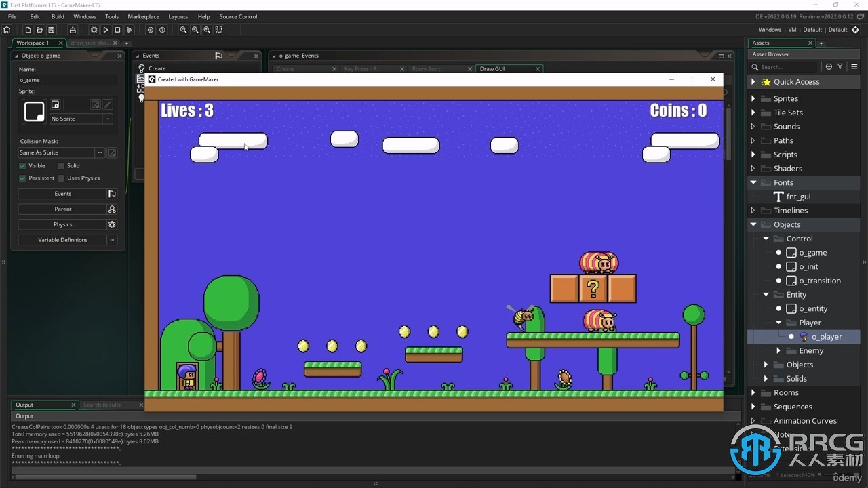This screenshot has height=488, width=868.
Task: Expand the Enemy folder
Action: [778, 350]
